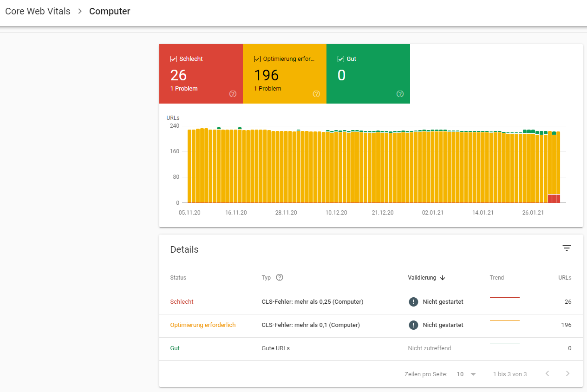Click 02.01.21 date label on chart
The width and height of the screenshot is (587, 392).
point(433,213)
